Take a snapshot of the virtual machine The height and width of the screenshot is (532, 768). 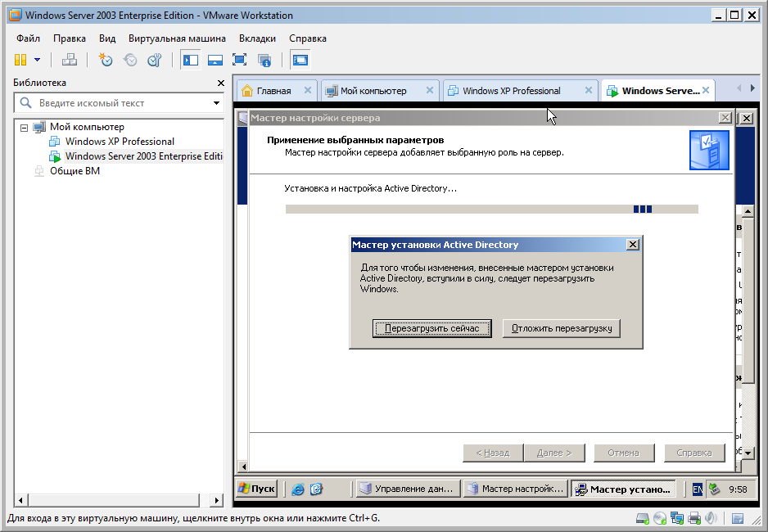[x=106, y=60]
